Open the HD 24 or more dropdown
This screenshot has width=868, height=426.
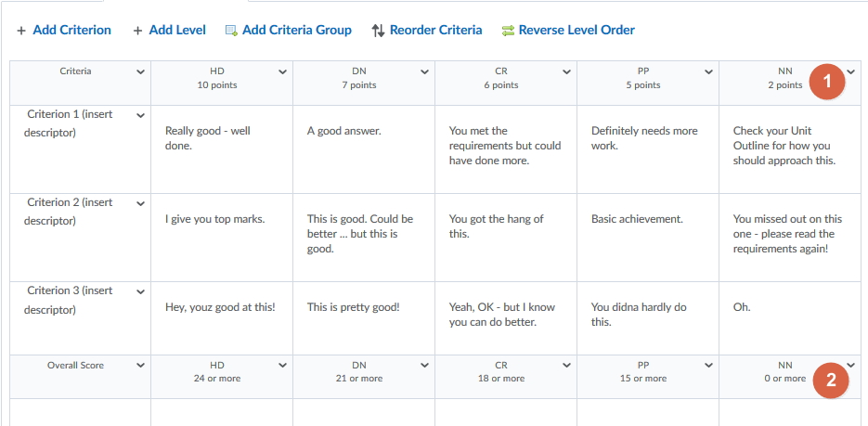tap(282, 365)
